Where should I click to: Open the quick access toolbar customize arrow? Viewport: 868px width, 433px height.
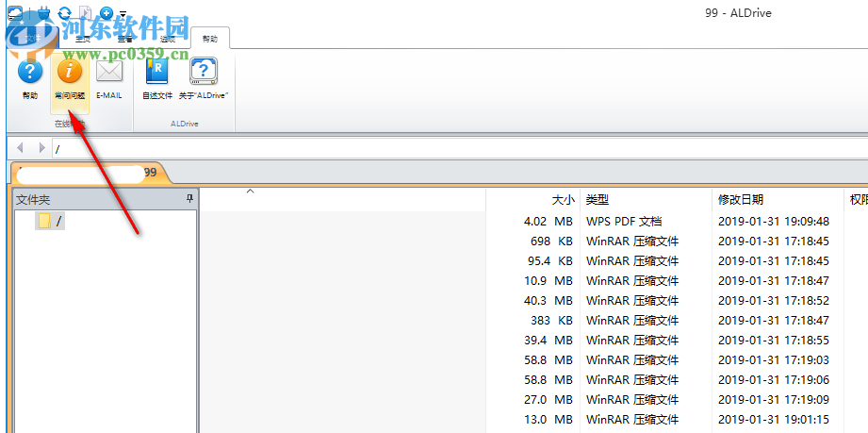click(123, 13)
